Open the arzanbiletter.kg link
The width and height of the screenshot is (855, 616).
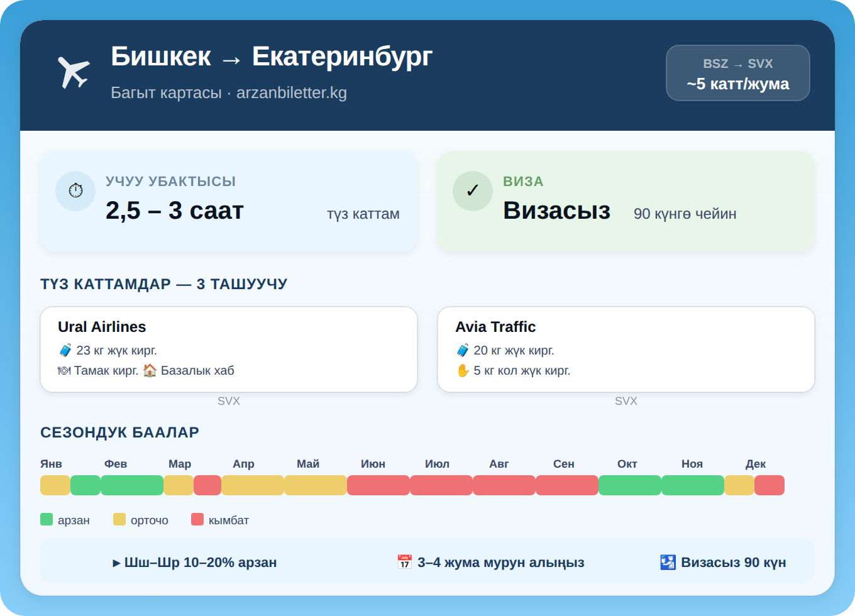click(x=292, y=92)
